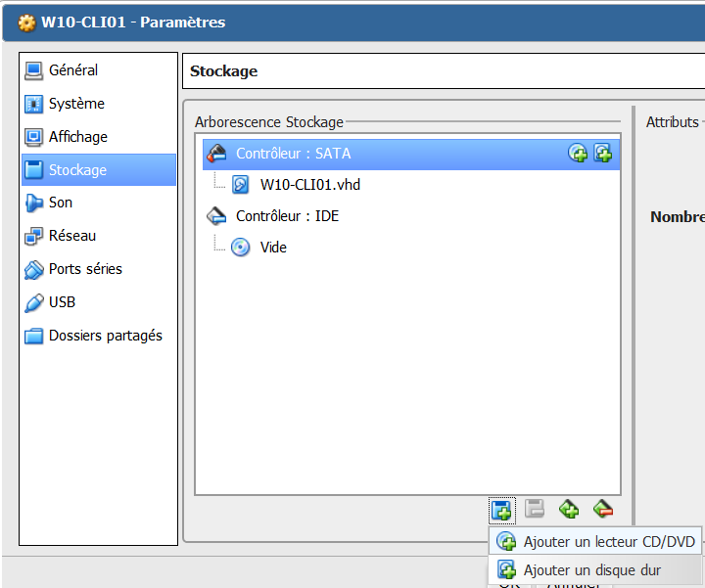Screen dimensions: 705x588
Task: Click the W10-CLI01.vhd hard disk icon
Action: point(240,185)
